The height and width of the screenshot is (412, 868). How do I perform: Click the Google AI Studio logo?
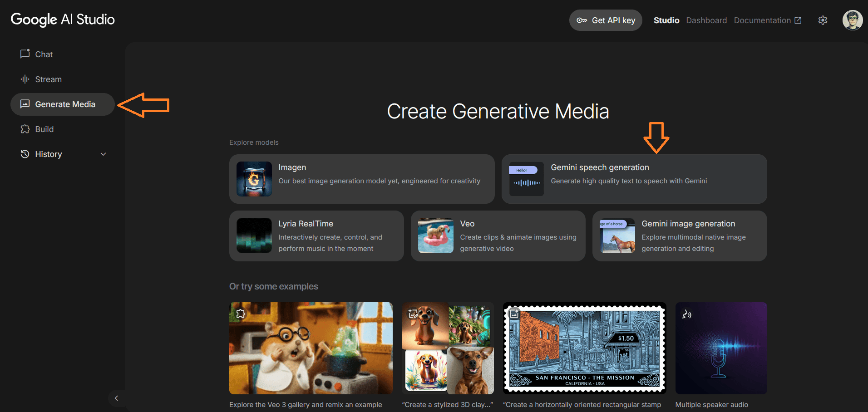(x=62, y=20)
